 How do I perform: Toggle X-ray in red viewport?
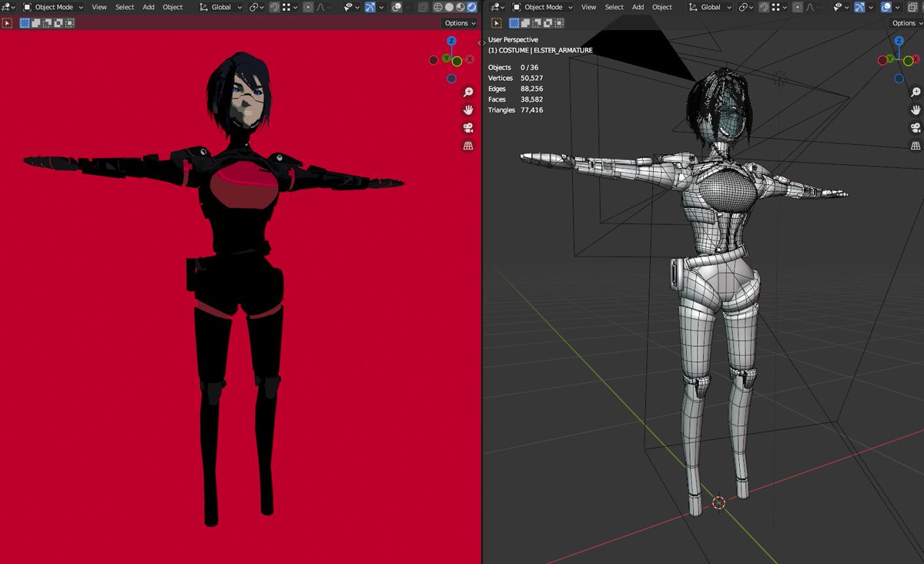(x=422, y=7)
